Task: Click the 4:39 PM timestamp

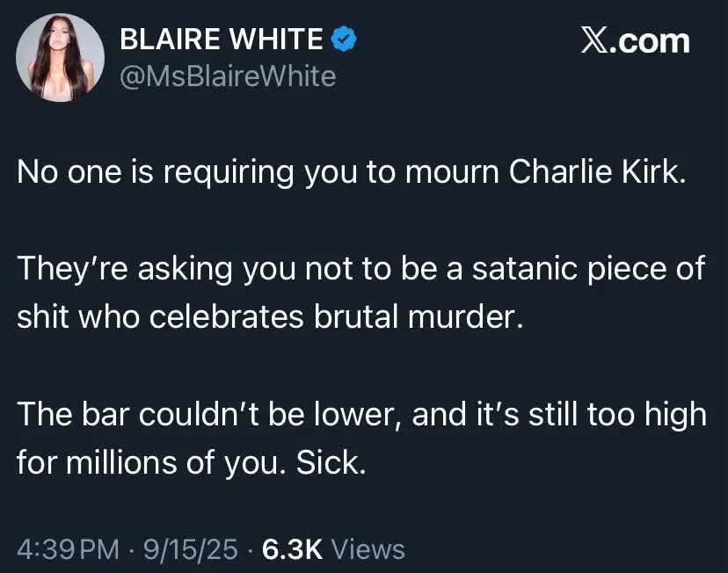Action: pos(68,549)
